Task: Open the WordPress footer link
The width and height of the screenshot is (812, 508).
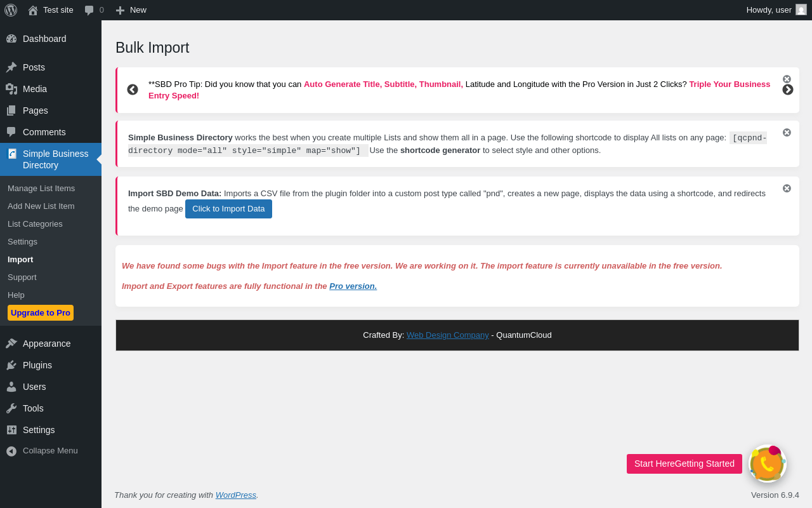Action: pyautogui.click(x=236, y=495)
